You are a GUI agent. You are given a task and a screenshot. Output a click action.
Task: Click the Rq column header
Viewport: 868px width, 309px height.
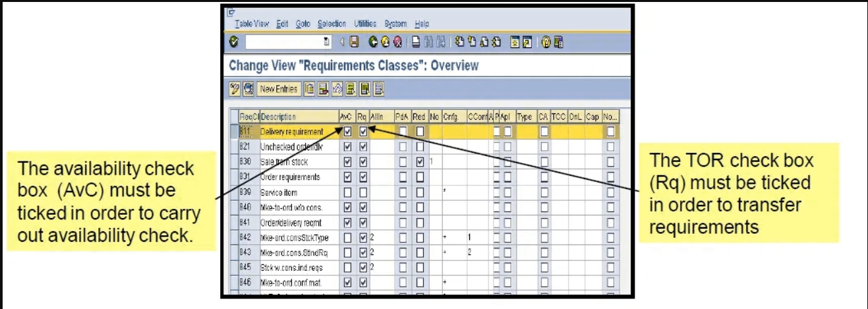point(362,117)
